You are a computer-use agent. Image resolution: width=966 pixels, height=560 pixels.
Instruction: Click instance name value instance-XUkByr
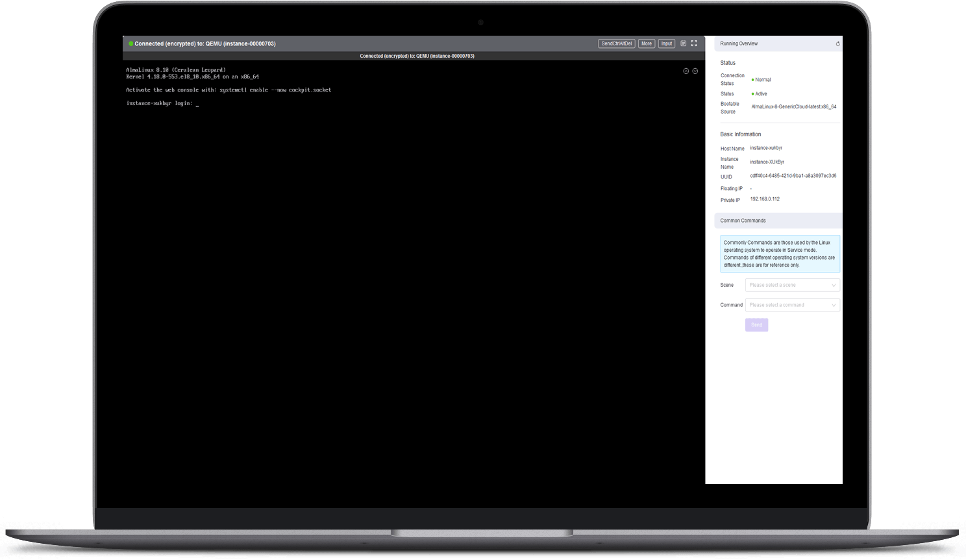coord(767,162)
